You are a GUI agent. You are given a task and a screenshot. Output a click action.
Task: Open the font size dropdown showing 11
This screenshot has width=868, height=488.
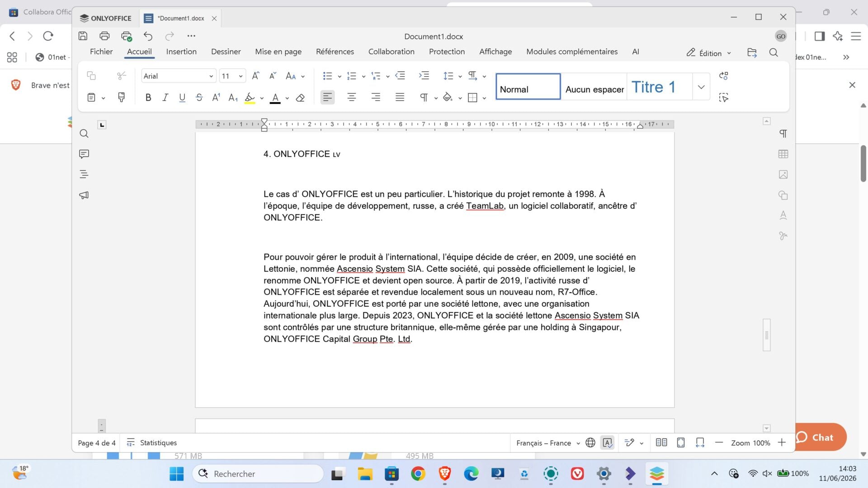coord(232,76)
